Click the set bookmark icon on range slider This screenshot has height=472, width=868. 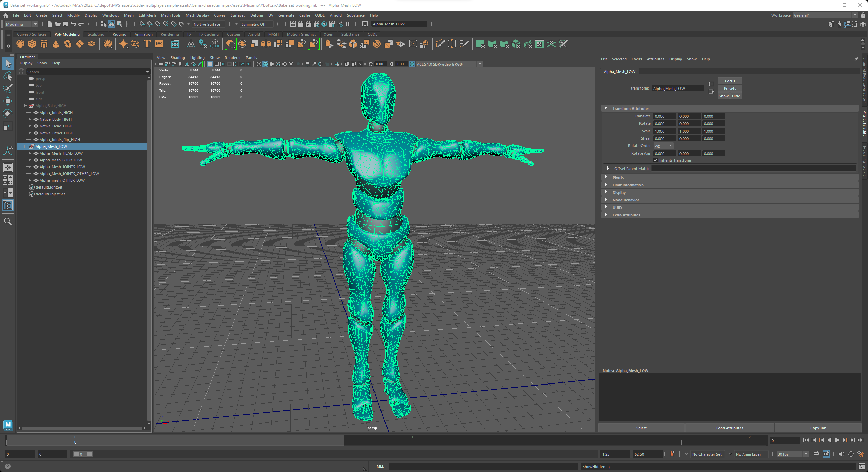tap(672, 454)
